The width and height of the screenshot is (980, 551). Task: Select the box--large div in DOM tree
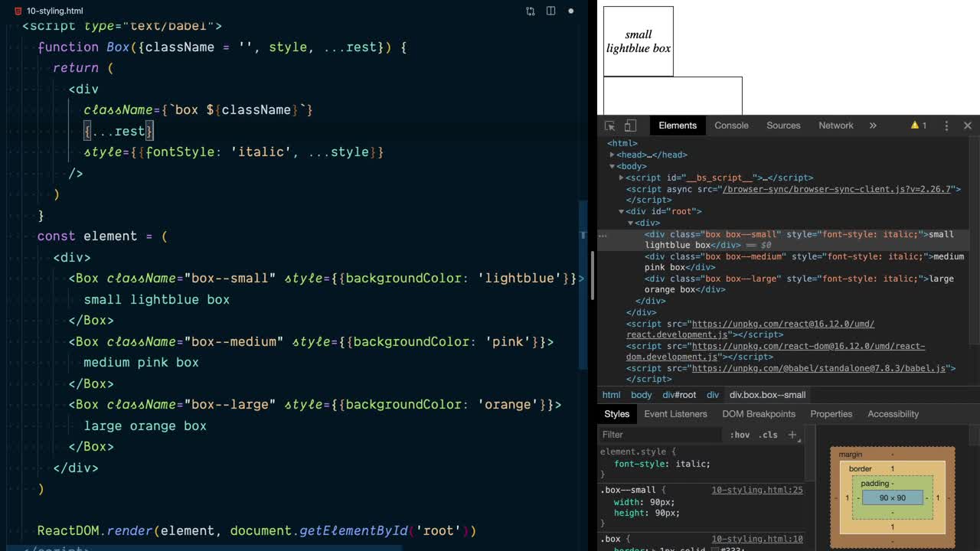point(799,284)
